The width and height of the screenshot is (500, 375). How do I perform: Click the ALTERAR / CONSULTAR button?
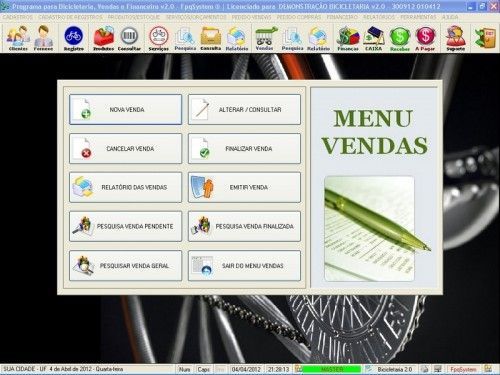pyautogui.click(x=244, y=110)
